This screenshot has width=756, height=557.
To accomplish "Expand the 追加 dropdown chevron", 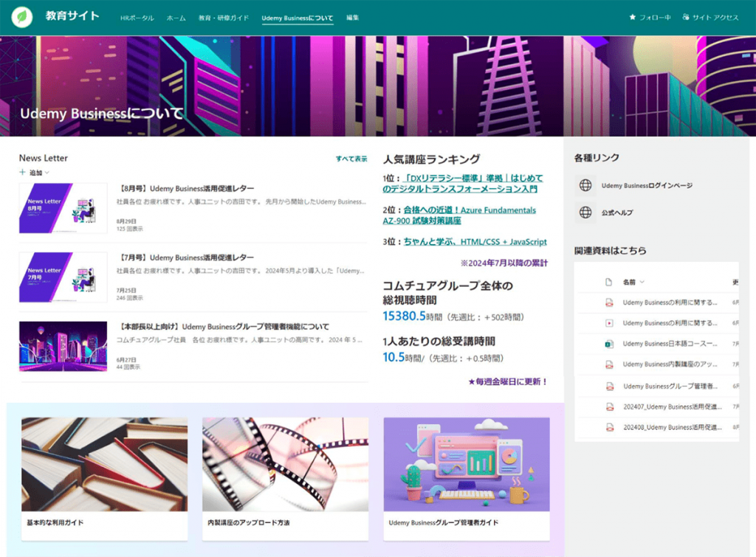I will pos(47,173).
